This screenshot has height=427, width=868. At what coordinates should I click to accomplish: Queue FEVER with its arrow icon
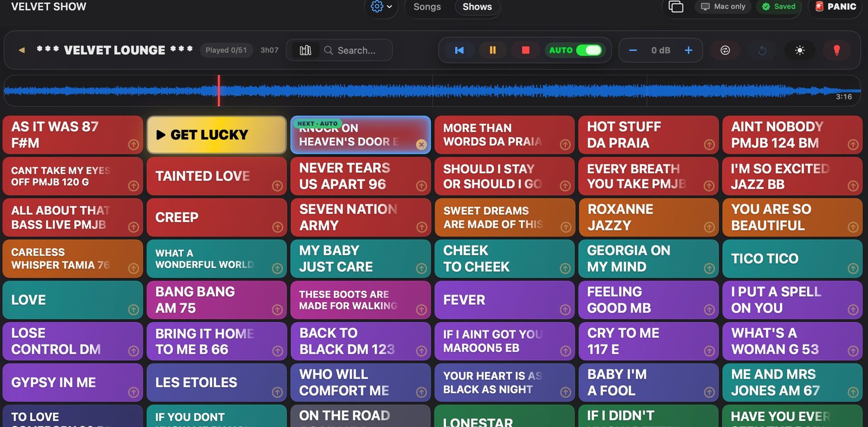[x=565, y=310]
